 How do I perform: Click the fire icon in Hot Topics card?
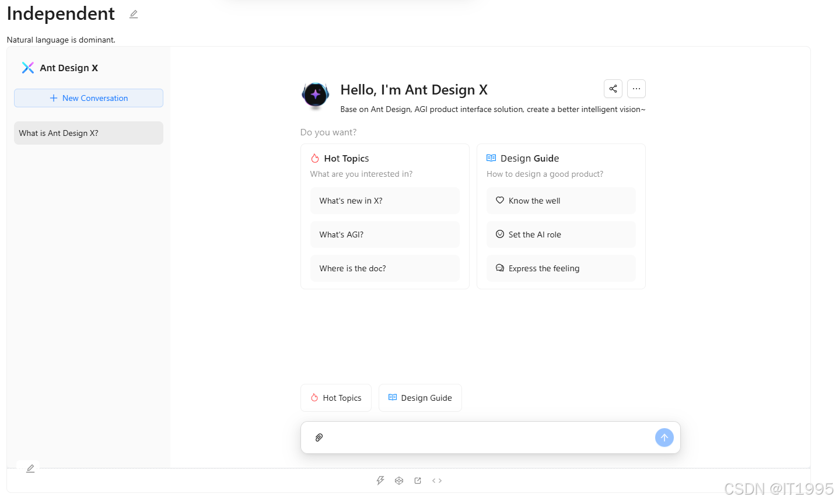tap(315, 158)
